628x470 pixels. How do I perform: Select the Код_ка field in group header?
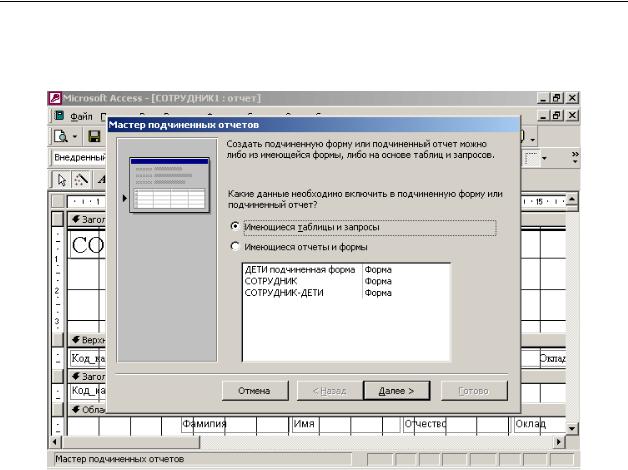[88, 390]
